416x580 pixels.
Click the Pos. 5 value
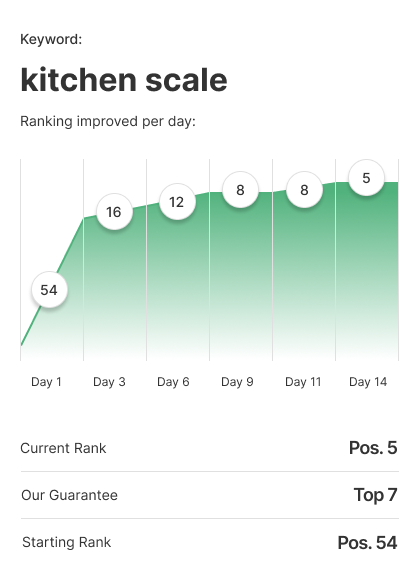click(x=373, y=448)
